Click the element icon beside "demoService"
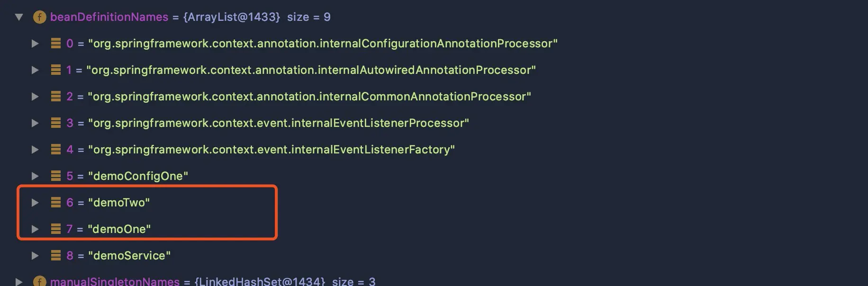The width and height of the screenshot is (868, 286). tap(56, 256)
